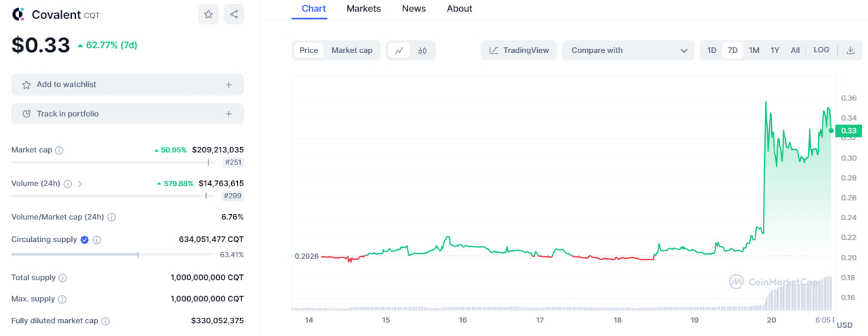Image resolution: width=868 pixels, height=336 pixels.
Task: Click Track in portfolio button
Action: tap(127, 114)
